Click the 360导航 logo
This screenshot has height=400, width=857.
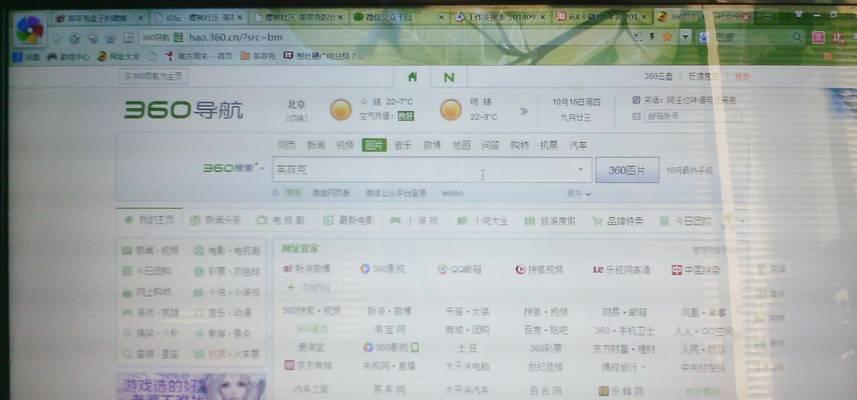[x=184, y=110]
